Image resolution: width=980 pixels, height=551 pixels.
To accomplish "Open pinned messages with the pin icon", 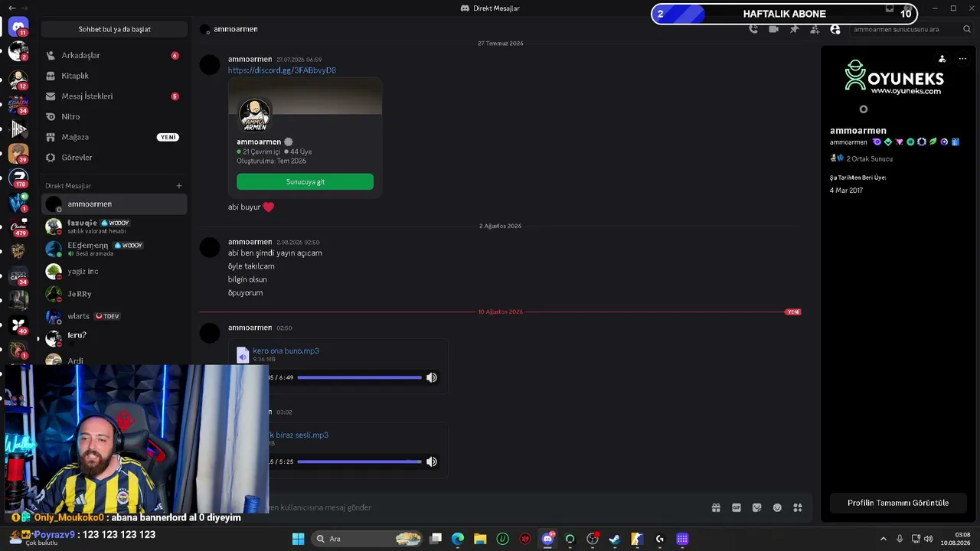I will 794,29.
